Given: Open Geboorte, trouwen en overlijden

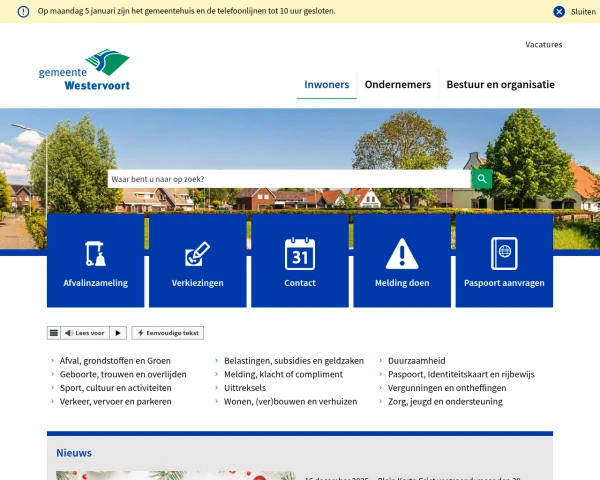Looking at the screenshot, I should (123, 374).
